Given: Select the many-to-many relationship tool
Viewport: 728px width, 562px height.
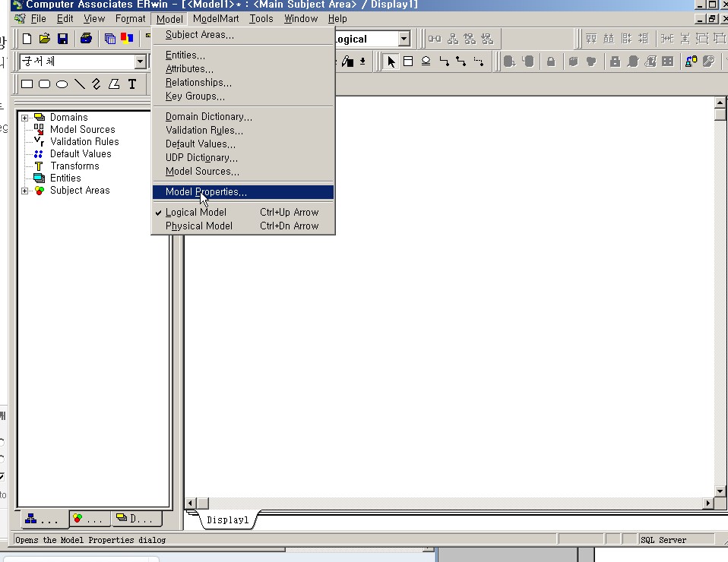Looking at the screenshot, I should point(461,62).
